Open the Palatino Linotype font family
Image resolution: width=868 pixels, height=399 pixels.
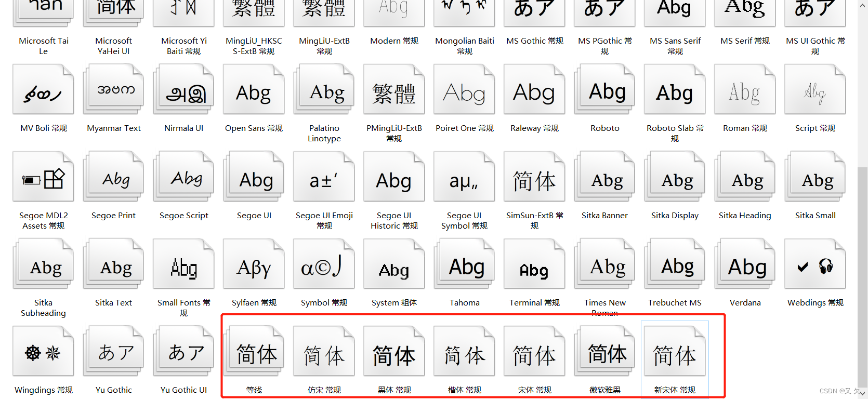pyautogui.click(x=324, y=89)
